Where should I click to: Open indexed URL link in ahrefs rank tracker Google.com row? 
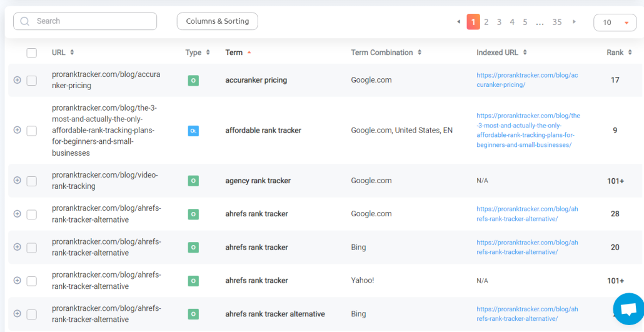click(527, 214)
